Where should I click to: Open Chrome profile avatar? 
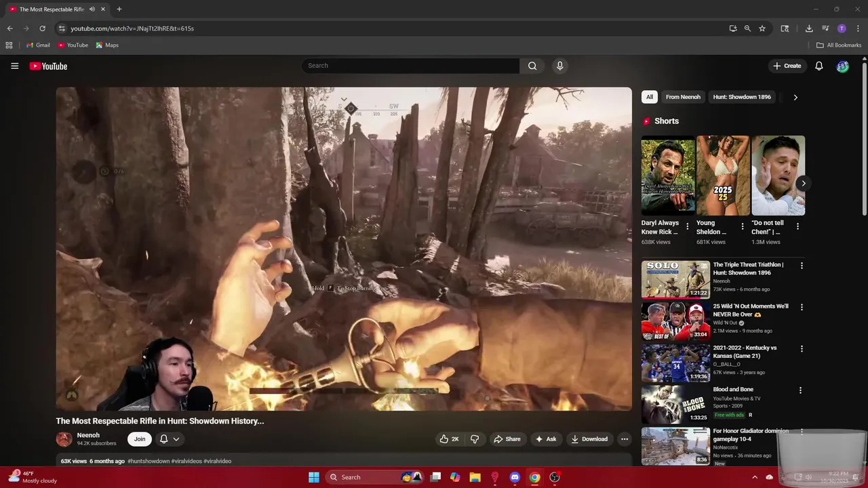[842, 28]
